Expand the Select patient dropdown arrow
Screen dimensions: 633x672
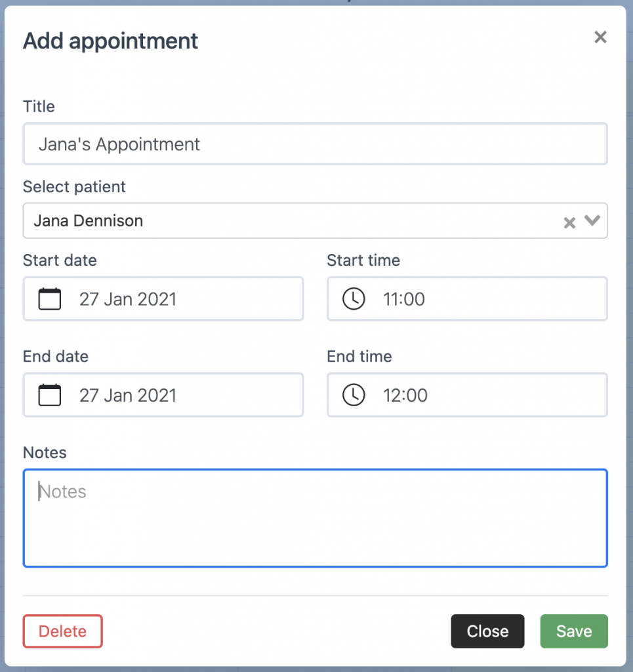[x=592, y=220]
